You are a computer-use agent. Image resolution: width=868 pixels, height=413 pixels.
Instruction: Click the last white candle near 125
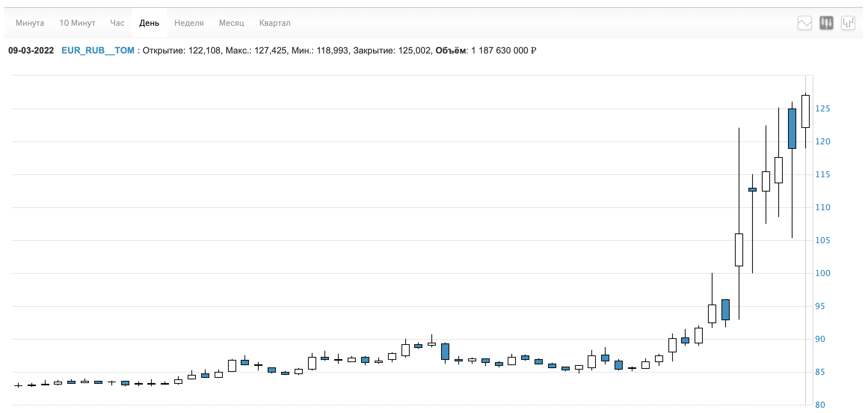[806, 111]
